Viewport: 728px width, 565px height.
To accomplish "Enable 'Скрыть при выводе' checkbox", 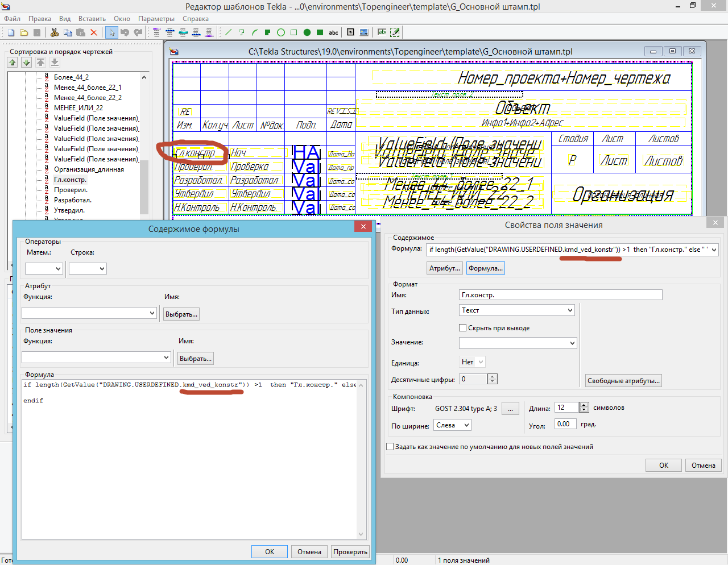I will [463, 328].
